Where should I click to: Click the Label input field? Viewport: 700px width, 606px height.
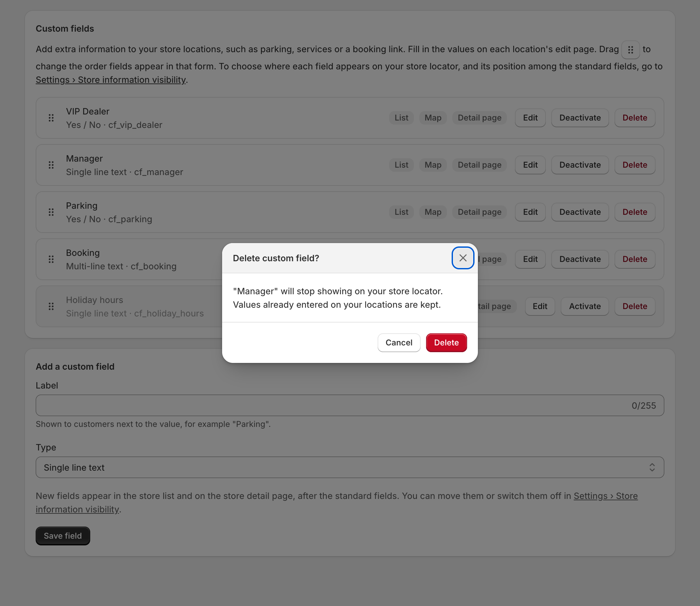pos(350,405)
